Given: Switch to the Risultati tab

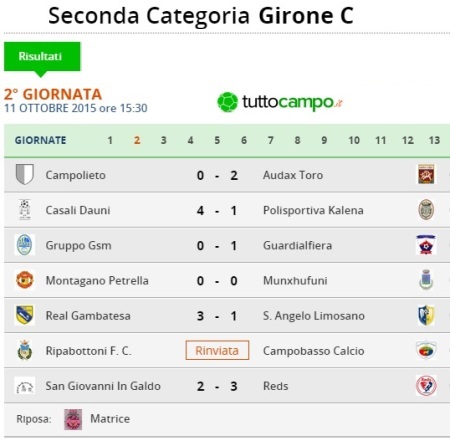Looking at the screenshot, I should [x=42, y=56].
